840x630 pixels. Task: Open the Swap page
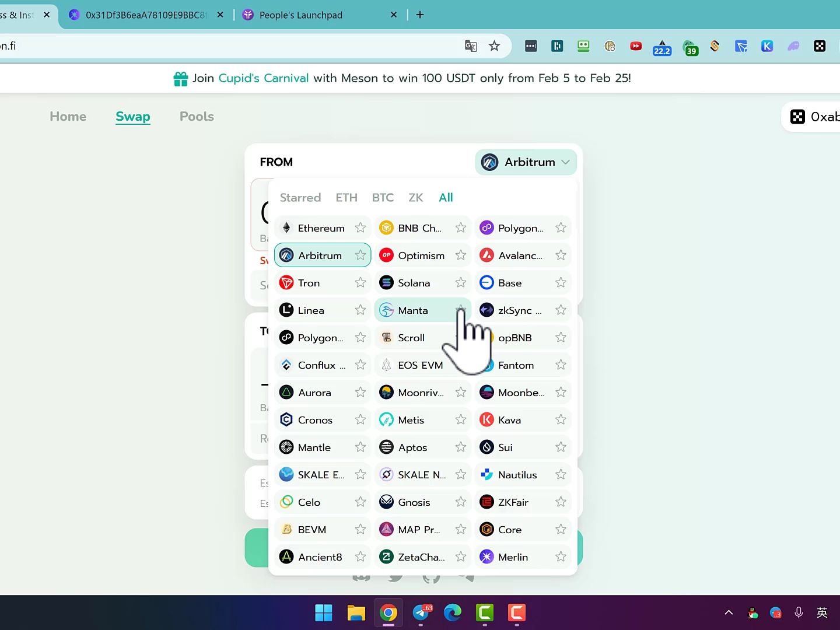[133, 117]
